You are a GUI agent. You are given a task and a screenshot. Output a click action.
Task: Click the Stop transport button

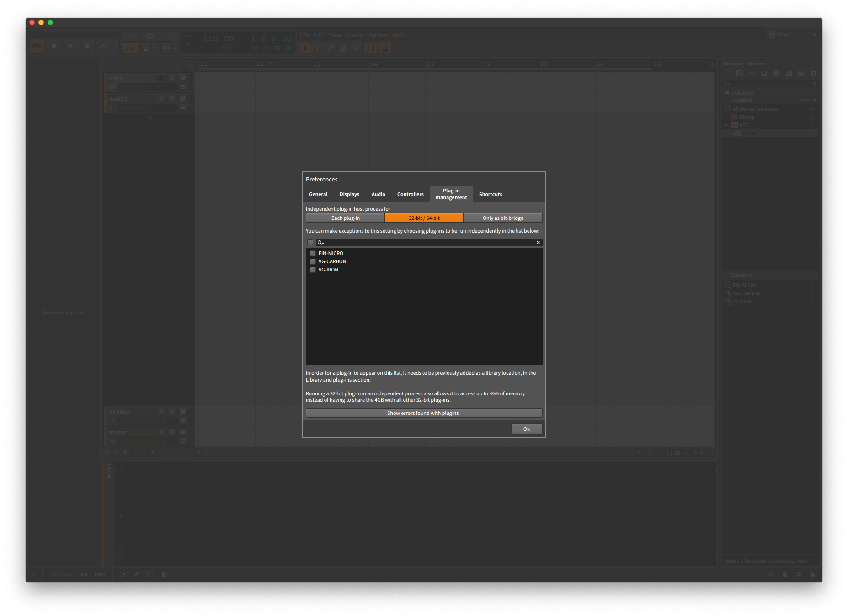54,46
